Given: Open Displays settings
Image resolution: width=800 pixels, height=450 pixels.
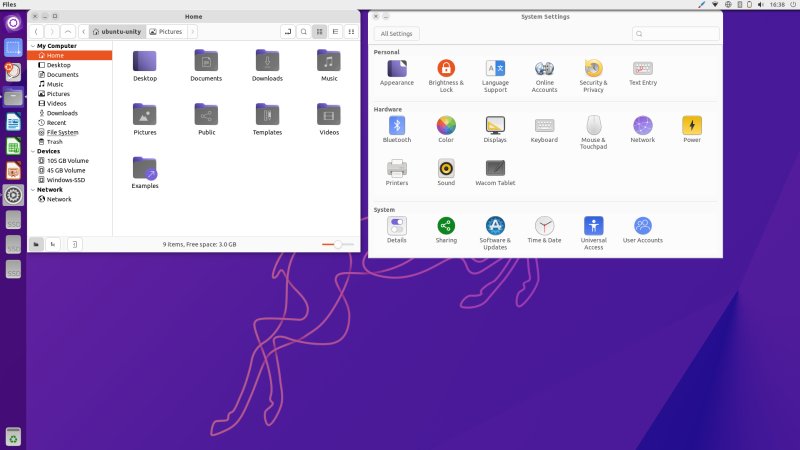Looking at the screenshot, I should pyautogui.click(x=495, y=129).
